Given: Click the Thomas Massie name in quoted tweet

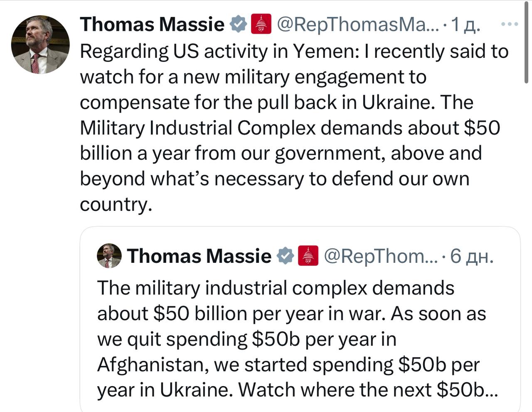Looking at the screenshot, I should pos(199,256).
